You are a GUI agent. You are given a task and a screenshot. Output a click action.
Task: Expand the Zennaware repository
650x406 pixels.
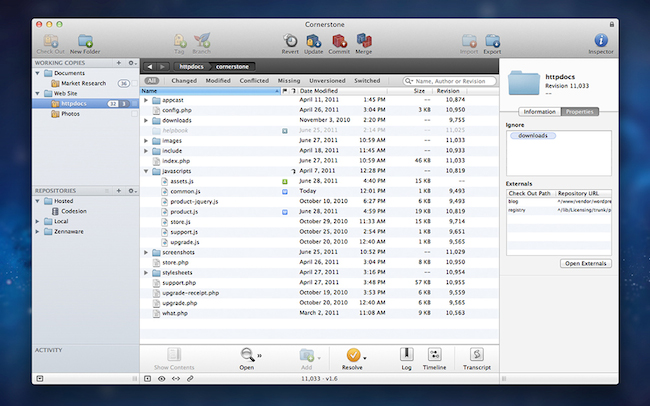tap(39, 231)
